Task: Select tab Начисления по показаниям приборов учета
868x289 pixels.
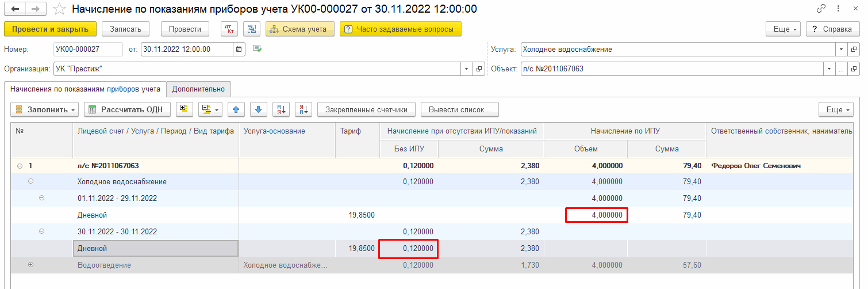Action: click(85, 89)
